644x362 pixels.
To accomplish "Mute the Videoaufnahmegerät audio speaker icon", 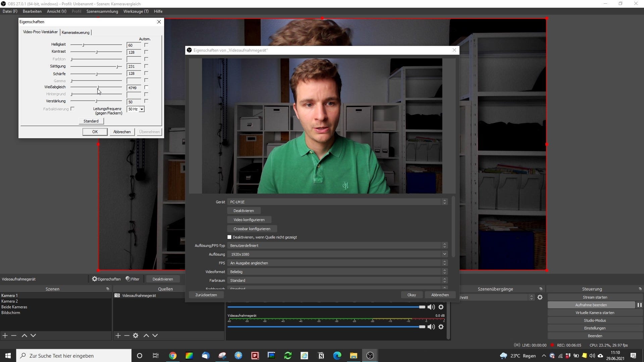I will pyautogui.click(x=431, y=327).
